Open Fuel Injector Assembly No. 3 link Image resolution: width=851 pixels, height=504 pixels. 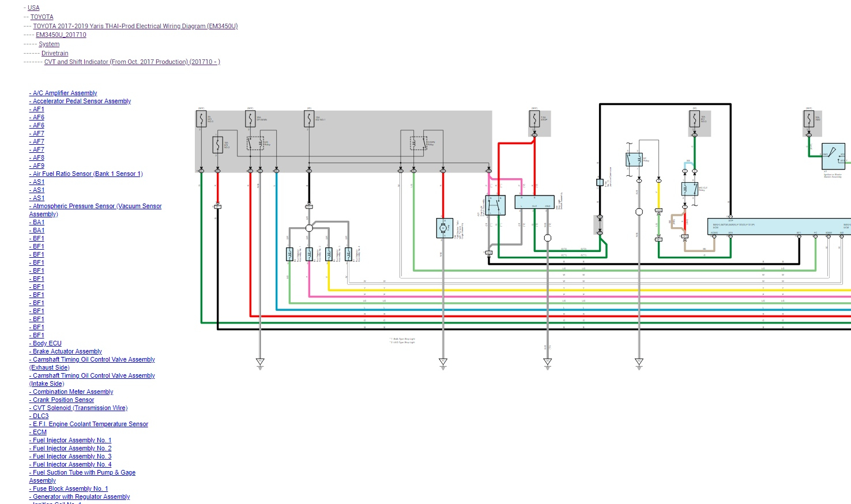tap(70, 456)
